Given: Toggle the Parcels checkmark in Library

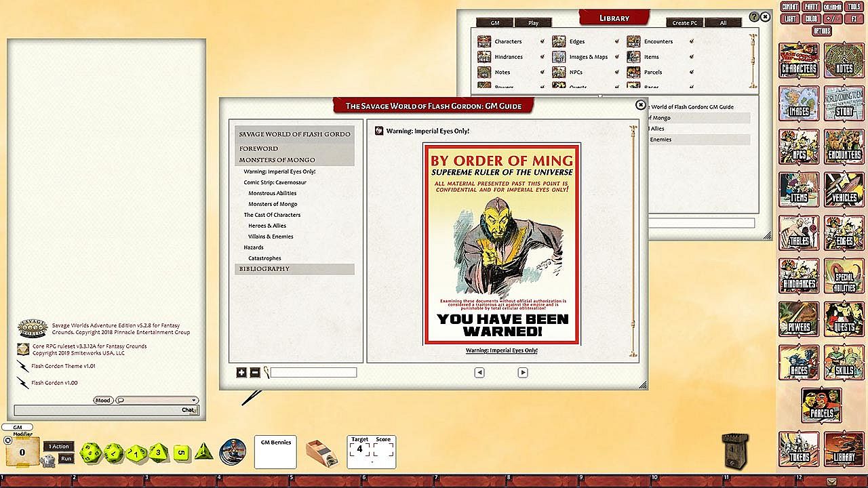Looking at the screenshot, I should 691,72.
